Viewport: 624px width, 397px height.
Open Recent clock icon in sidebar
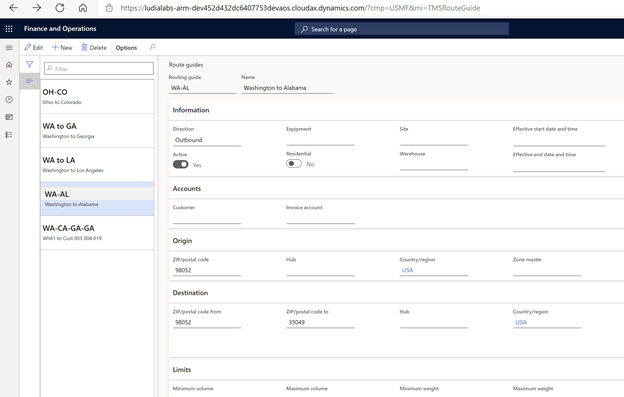click(x=9, y=99)
